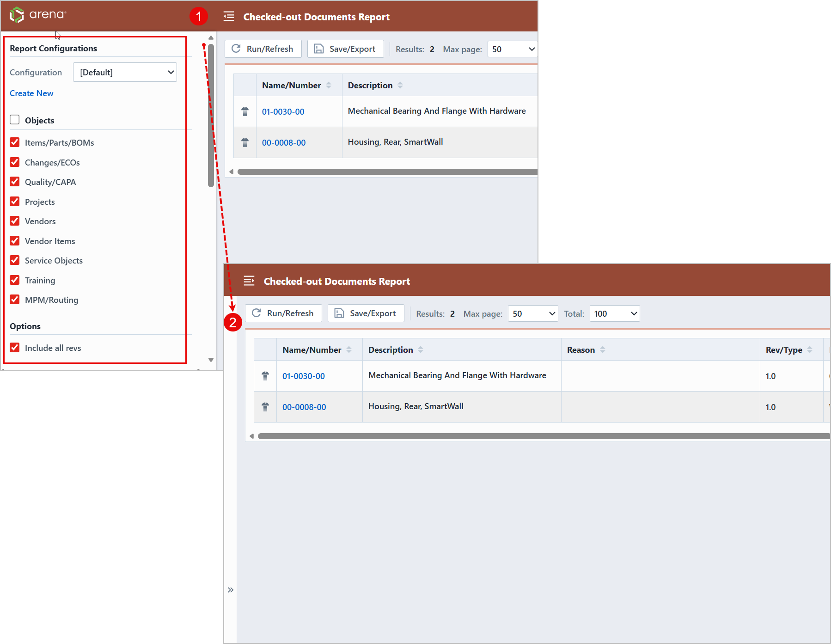831x644 pixels.
Task: Uncheck Changes/ECOs checkbox
Action: tap(15, 162)
